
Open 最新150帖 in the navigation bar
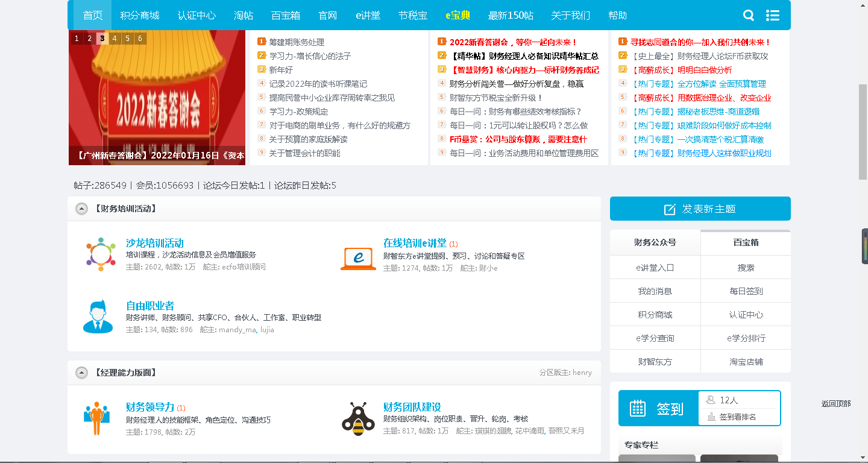tap(511, 16)
